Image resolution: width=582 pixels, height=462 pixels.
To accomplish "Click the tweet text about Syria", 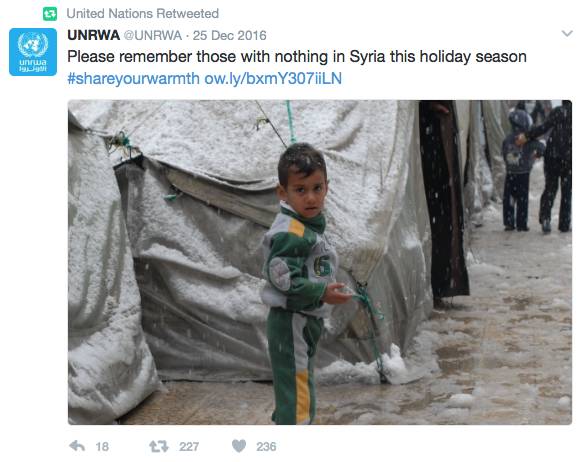I will click(297, 57).
